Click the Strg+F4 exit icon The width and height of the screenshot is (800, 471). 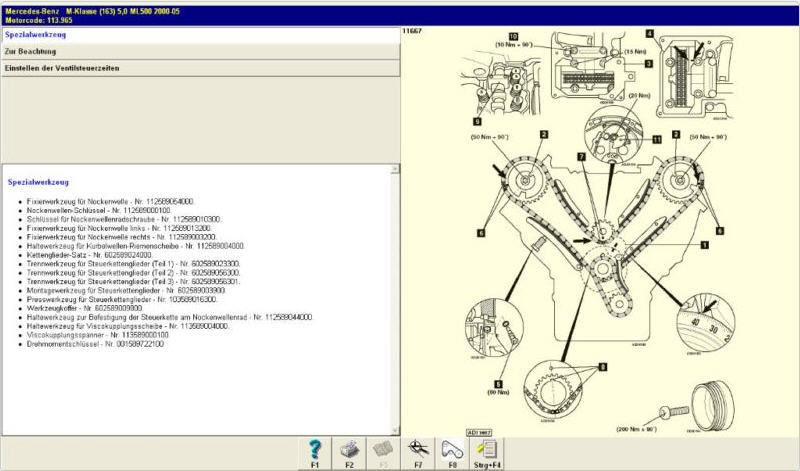(x=486, y=448)
